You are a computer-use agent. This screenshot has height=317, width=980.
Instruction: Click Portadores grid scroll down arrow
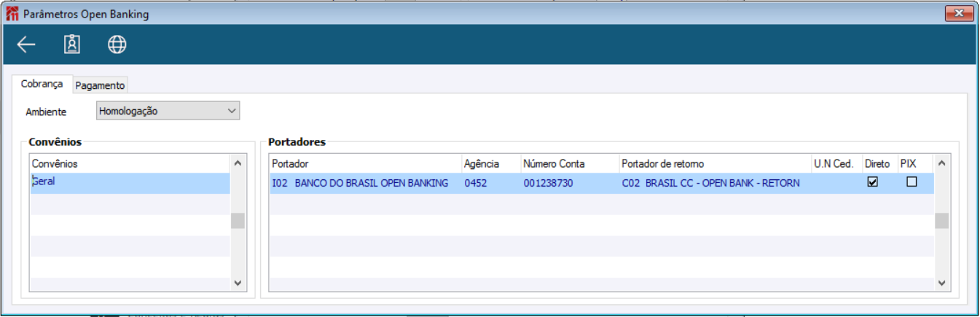942,283
